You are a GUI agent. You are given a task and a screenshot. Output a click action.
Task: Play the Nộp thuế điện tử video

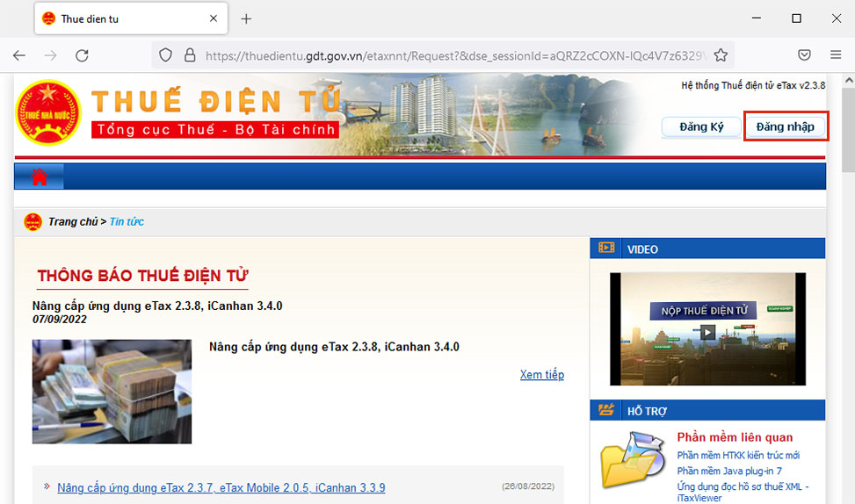tap(707, 331)
